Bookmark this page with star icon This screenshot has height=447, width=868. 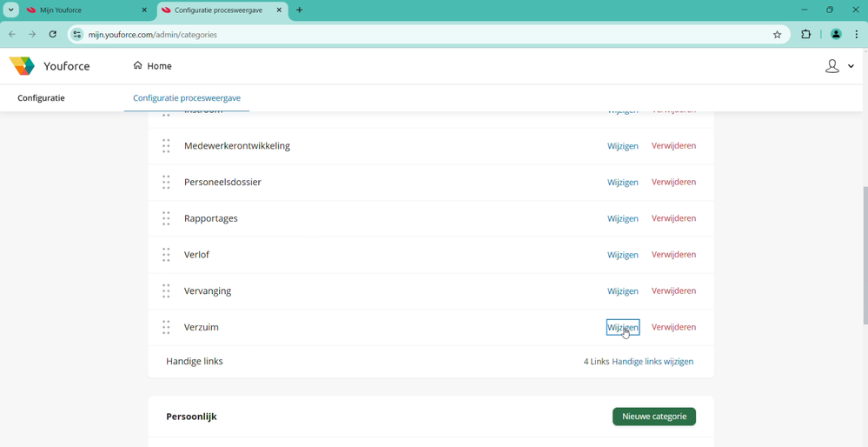[778, 34]
